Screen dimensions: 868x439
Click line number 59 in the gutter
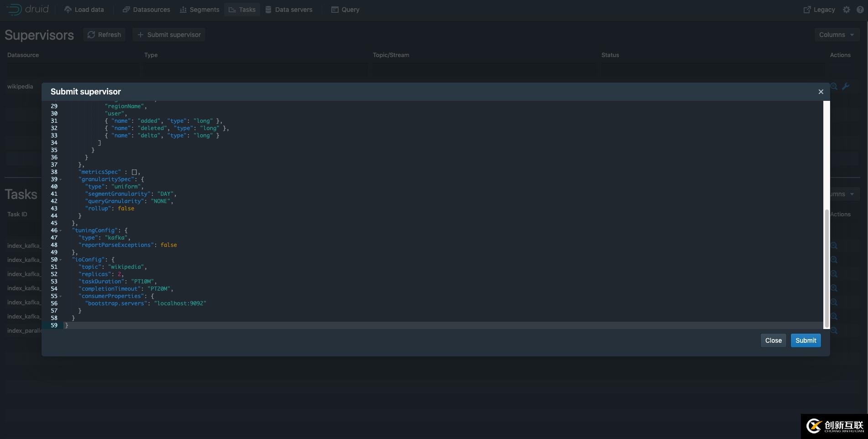54,325
